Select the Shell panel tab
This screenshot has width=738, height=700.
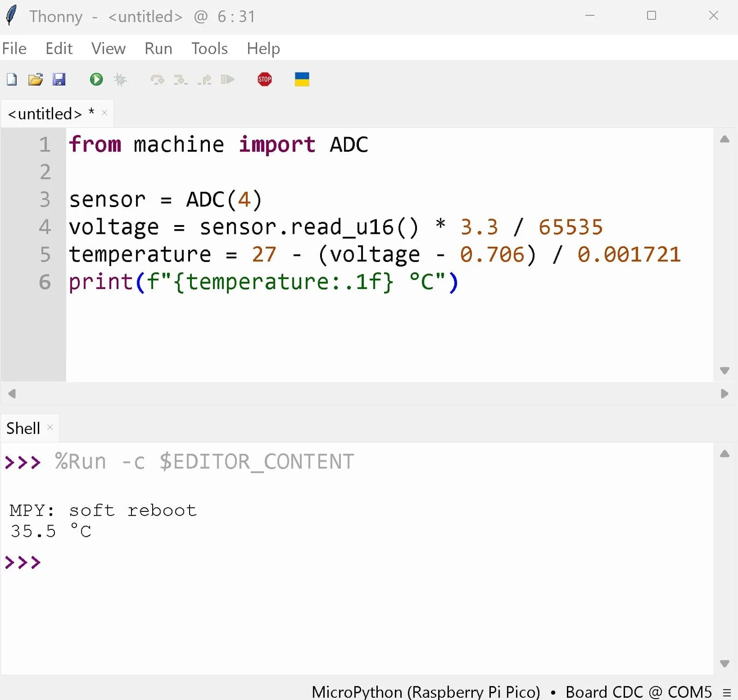23,428
